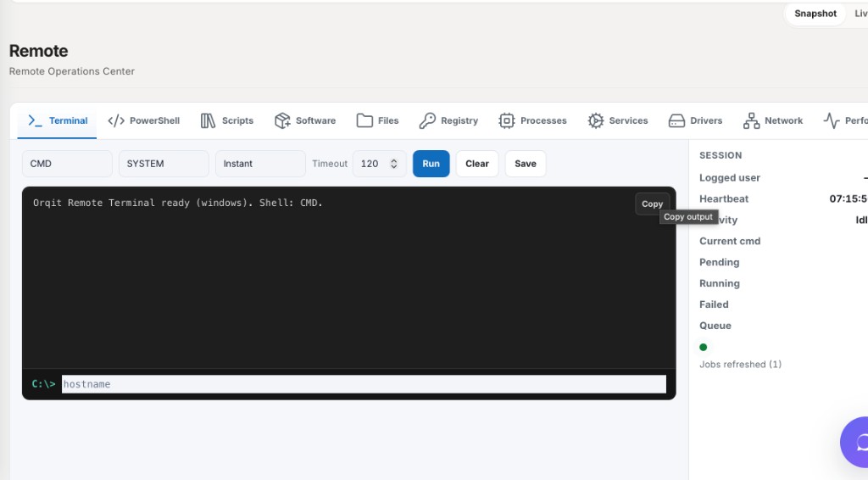The height and width of the screenshot is (480, 868).
Task: Open the purple chat bubble widget
Action: 855,443
